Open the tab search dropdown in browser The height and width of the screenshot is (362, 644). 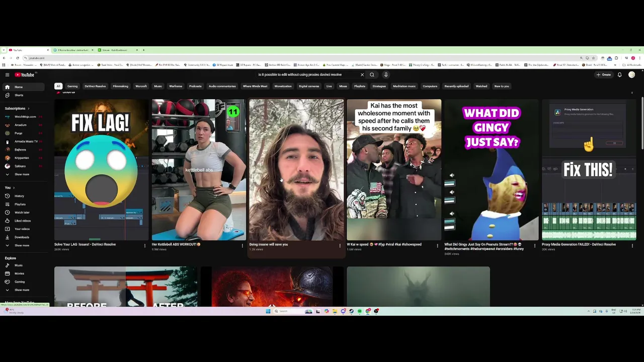pos(4,50)
